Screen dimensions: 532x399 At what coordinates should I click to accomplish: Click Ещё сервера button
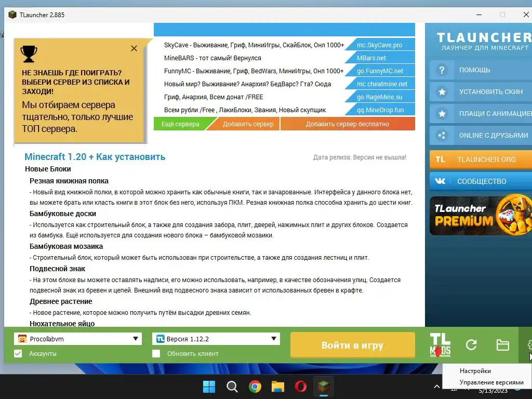(x=180, y=124)
